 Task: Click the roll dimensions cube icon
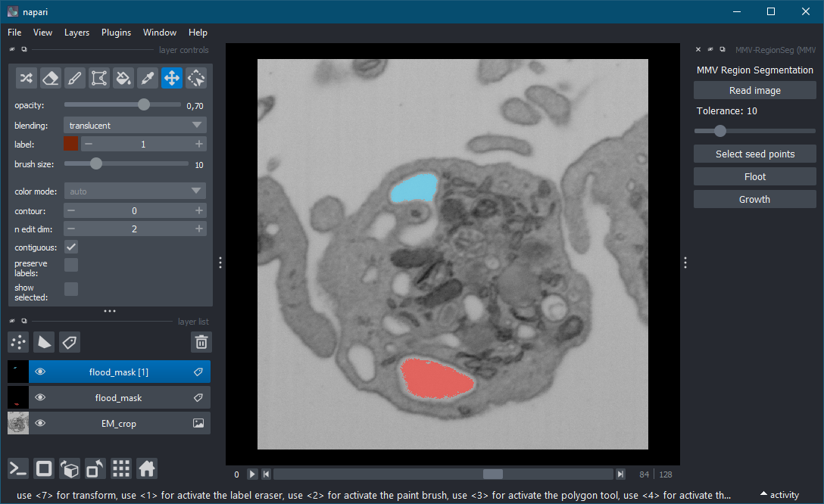pos(70,468)
